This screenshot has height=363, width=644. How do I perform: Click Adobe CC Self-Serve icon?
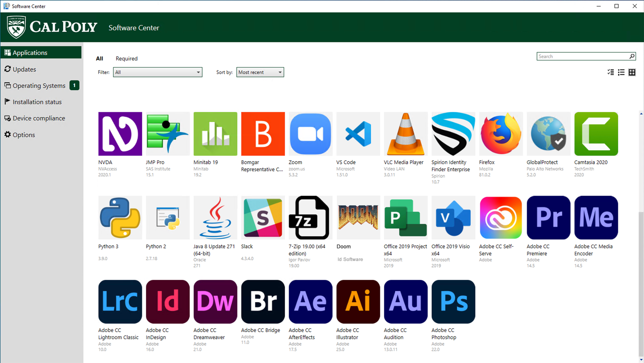(x=501, y=218)
